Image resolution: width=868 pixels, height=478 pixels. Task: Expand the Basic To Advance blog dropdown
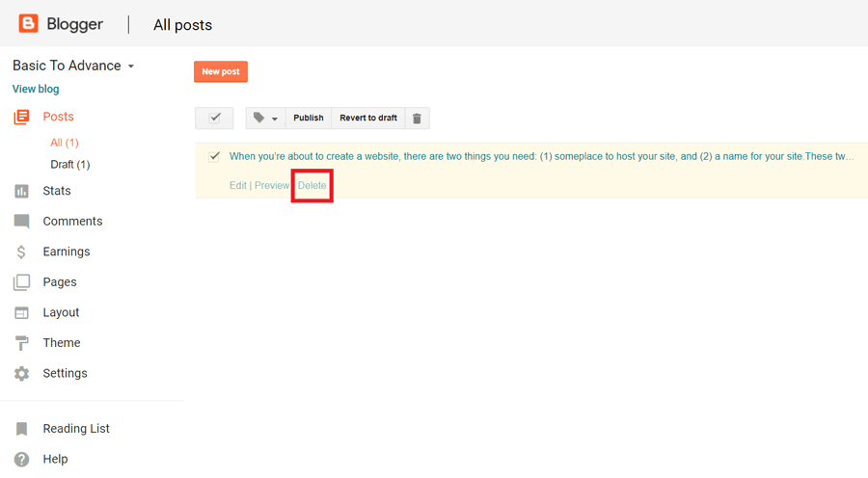131,66
